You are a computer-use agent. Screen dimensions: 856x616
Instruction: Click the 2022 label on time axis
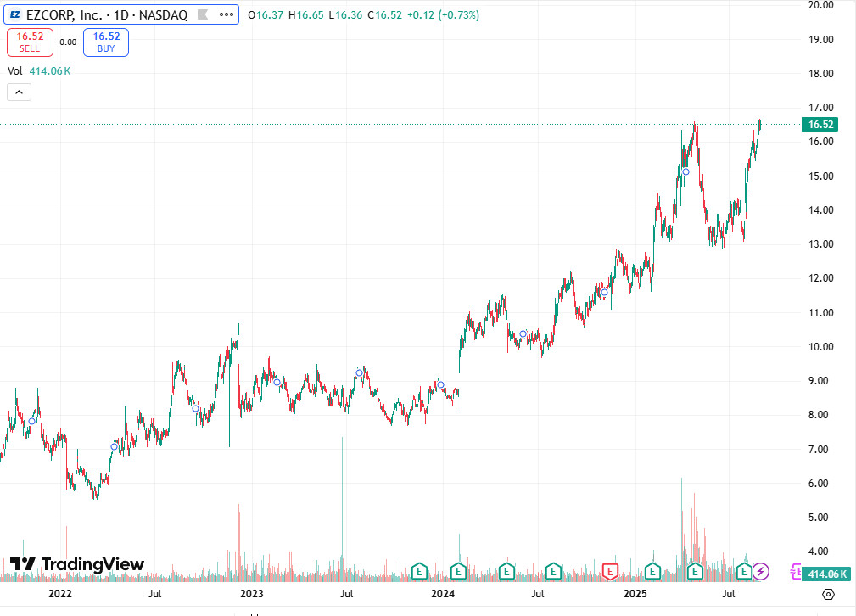(x=60, y=594)
